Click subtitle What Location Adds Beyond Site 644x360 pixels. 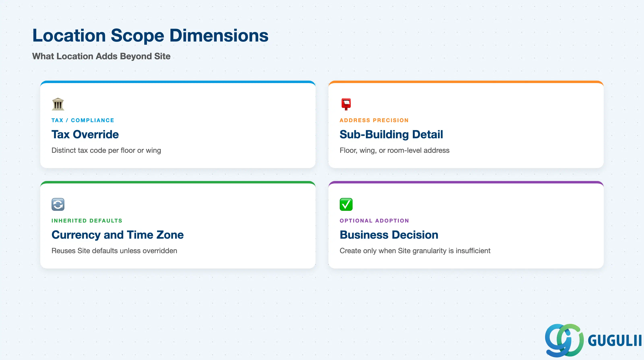tap(101, 56)
